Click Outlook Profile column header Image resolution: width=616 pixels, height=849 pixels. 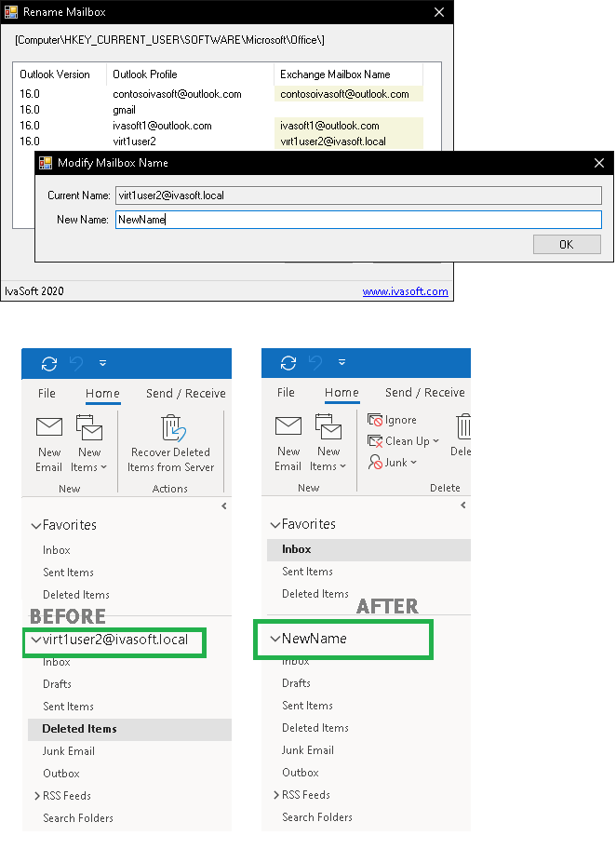click(191, 74)
